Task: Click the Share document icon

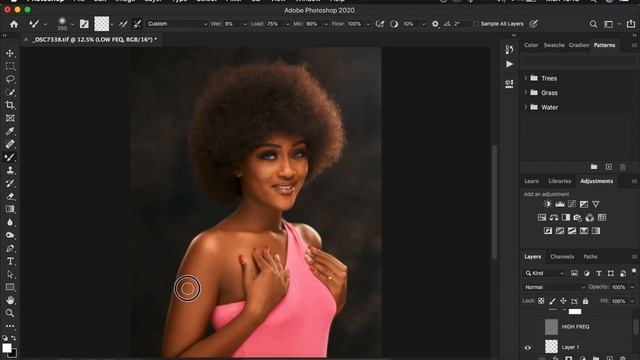Action: coord(630,24)
